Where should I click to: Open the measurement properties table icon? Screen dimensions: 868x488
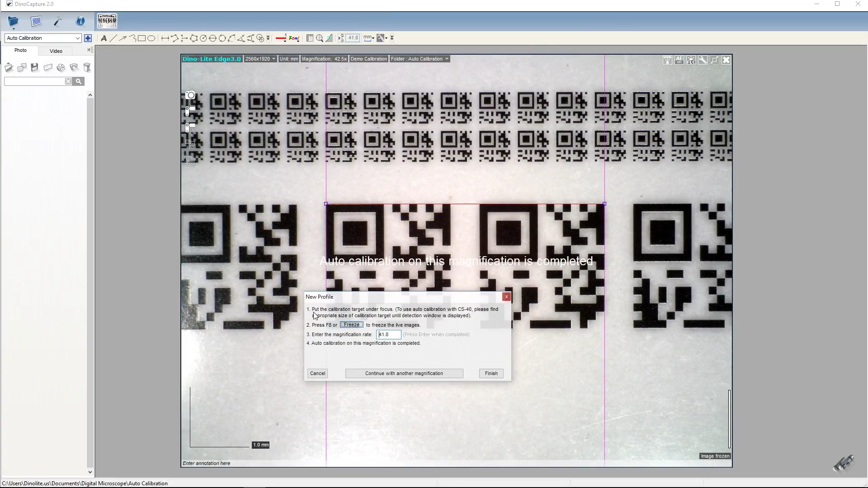(x=310, y=38)
